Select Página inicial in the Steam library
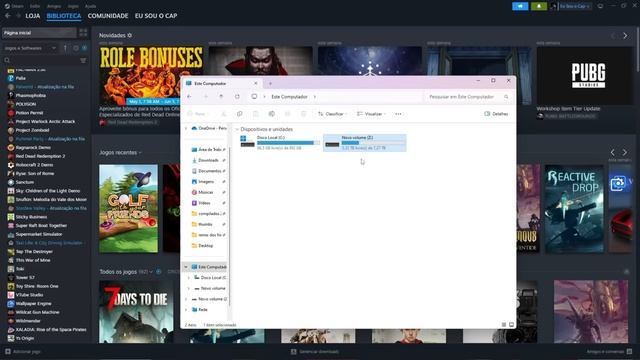This screenshot has height=360, width=640. click(x=39, y=33)
